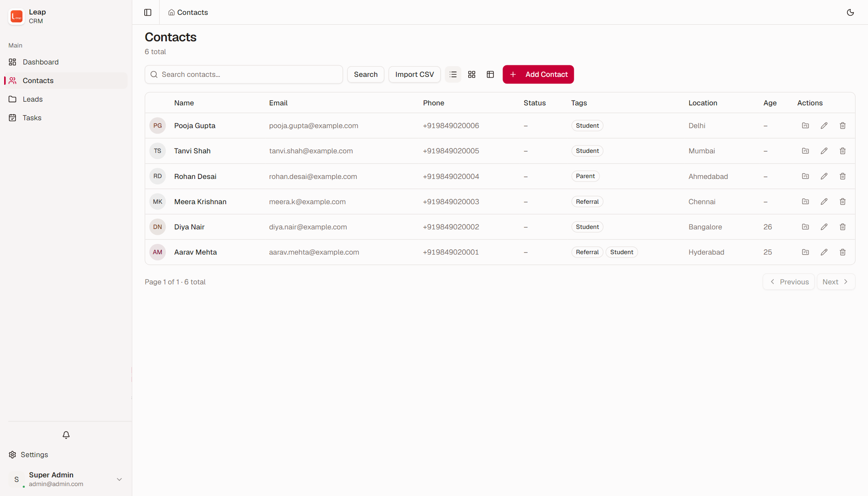Select grid view icon
868x496 pixels.
point(472,74)
